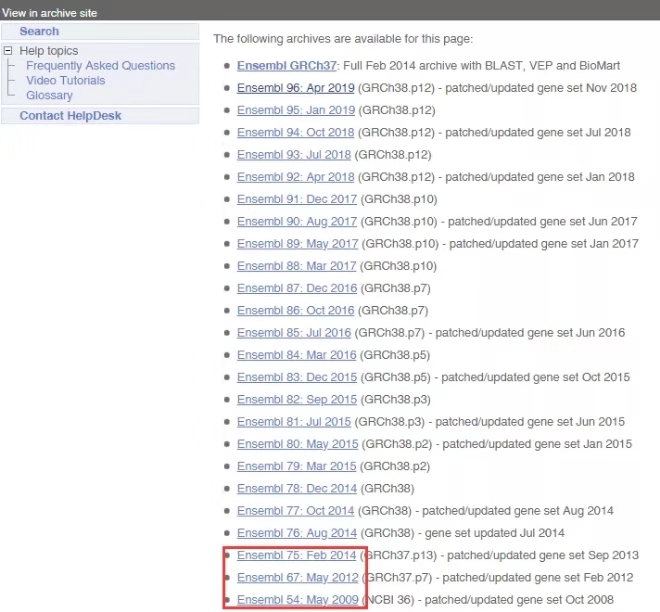Select the 'View in archive site' header text
The height and width of the screenshot is (612, 660).
[x=49, y=13]
